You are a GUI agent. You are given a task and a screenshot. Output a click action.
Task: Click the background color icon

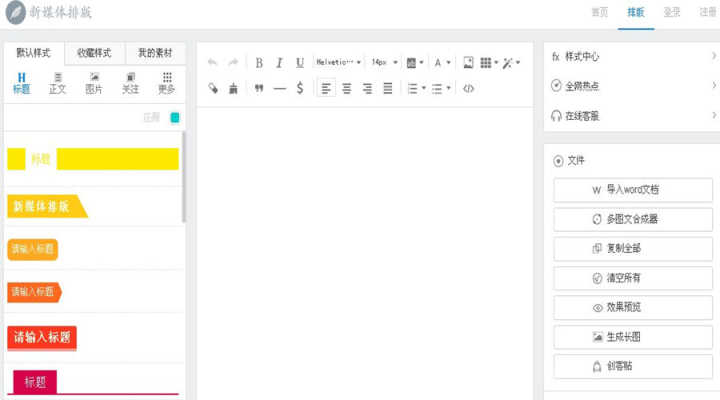(x=411, y=63)
